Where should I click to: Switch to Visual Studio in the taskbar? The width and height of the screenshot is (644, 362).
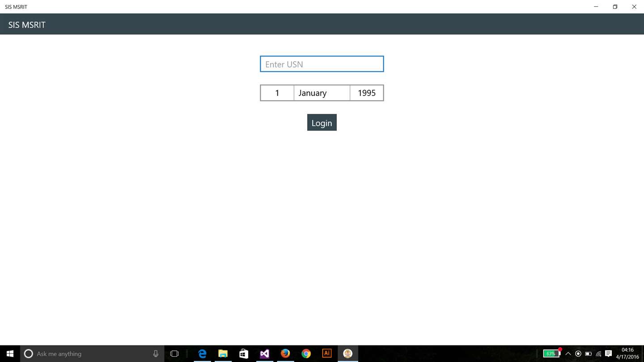(264, 354)
